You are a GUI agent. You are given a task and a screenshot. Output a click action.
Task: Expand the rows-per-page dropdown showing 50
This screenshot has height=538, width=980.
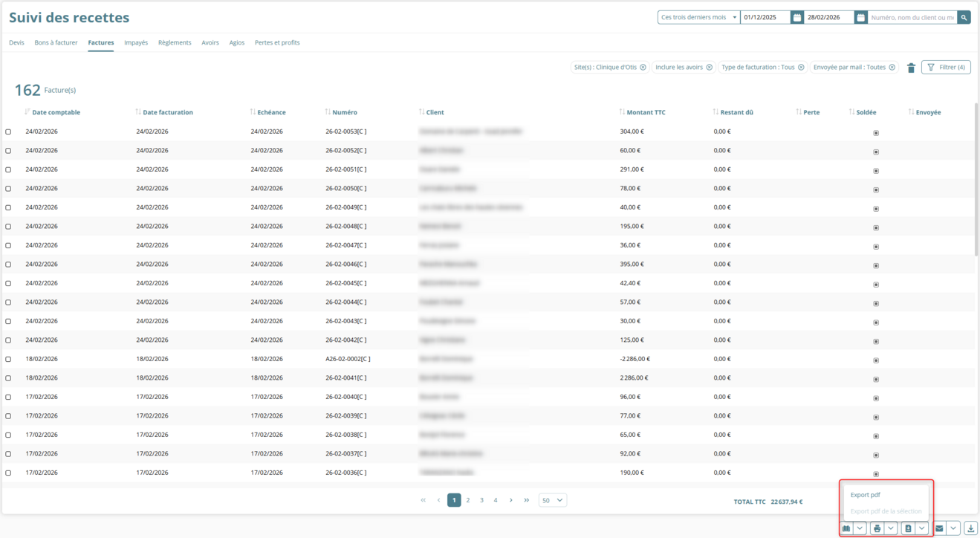(552, 500)
